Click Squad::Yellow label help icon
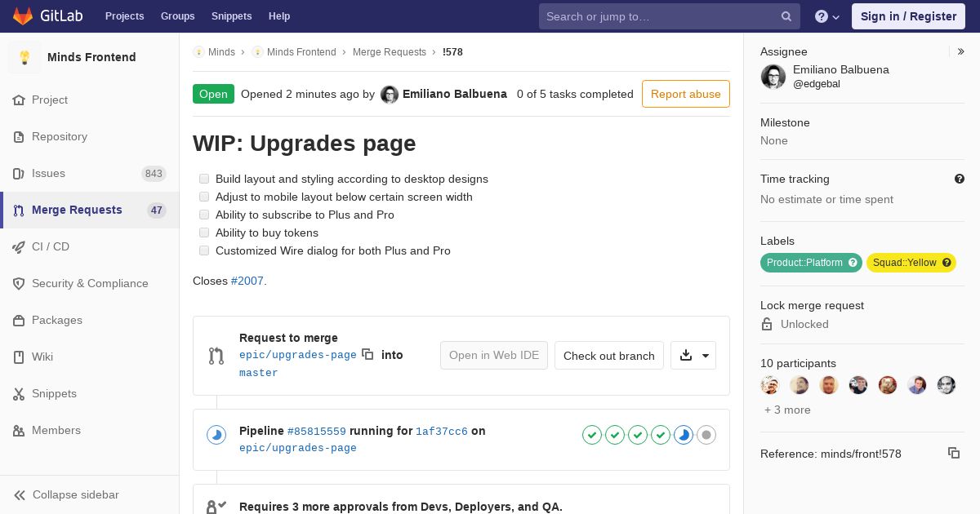This screenshot has height=514, width=980. point(947,263)
